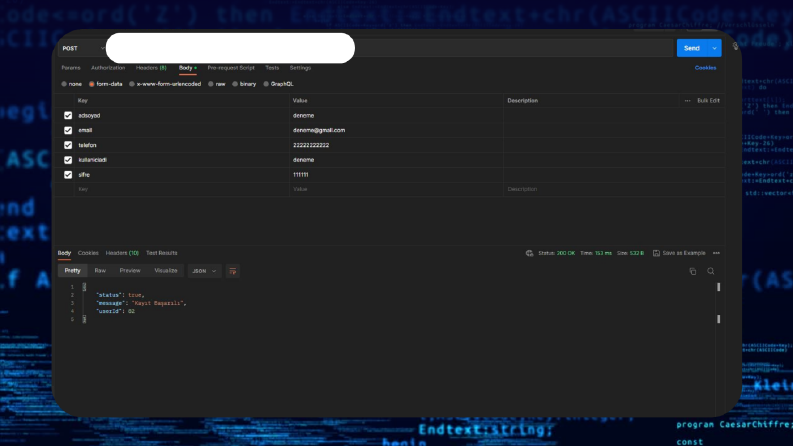
Task: Select the binary body type radio
Action: point(235,84)
